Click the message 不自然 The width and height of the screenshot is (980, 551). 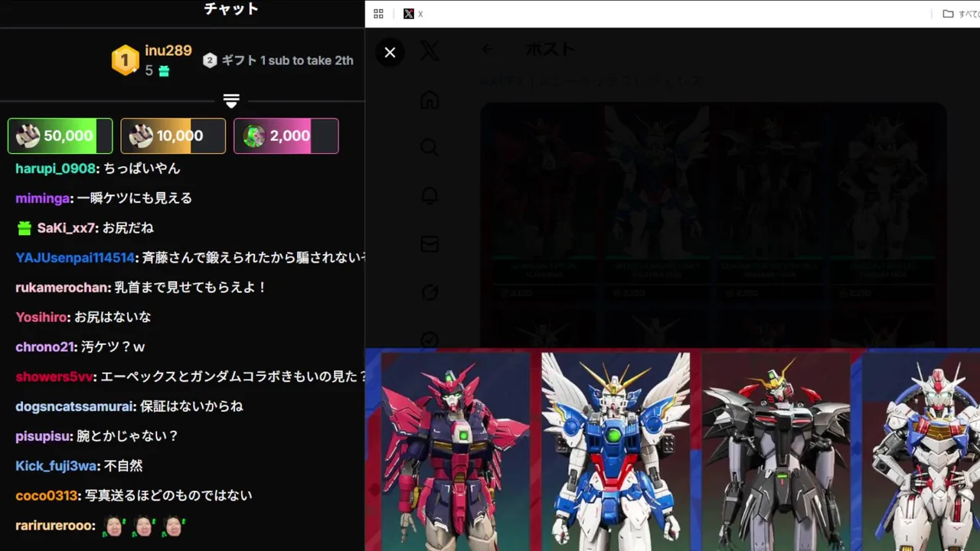(123, 466)
